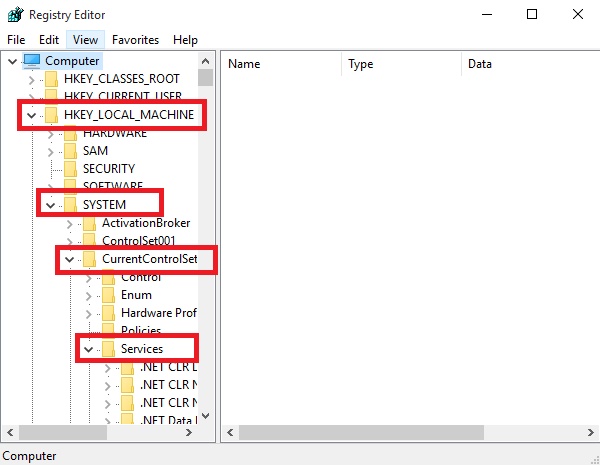
Task: Click the SECURITY folder icon
Action: pos(70,169)
